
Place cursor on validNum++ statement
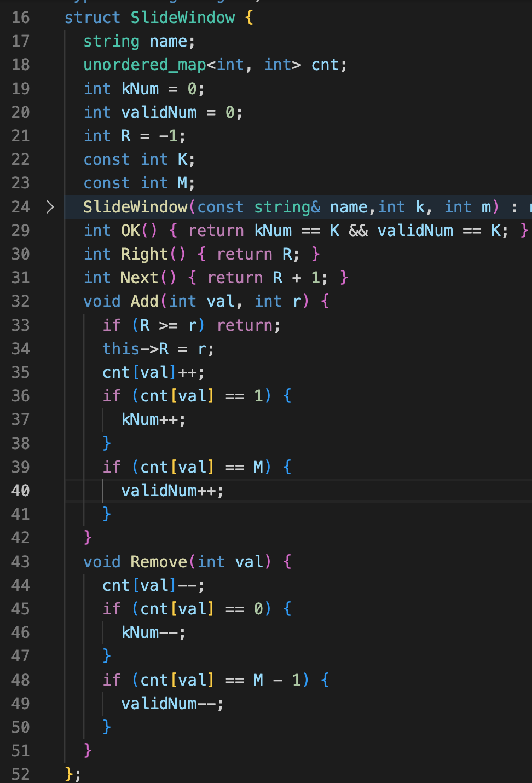(x=172, y=491)
